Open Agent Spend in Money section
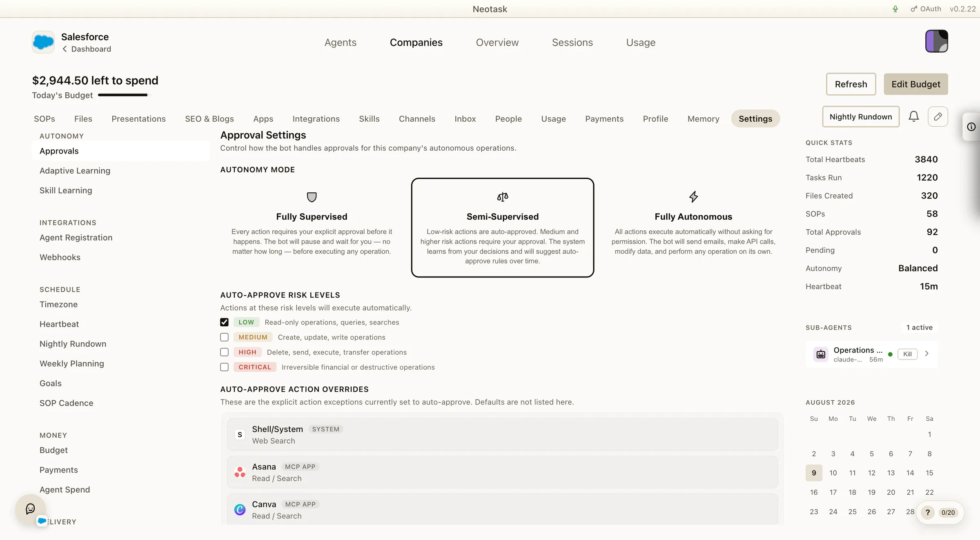The width and height of the screenshot is (980, 540). (x=65, y=490)
